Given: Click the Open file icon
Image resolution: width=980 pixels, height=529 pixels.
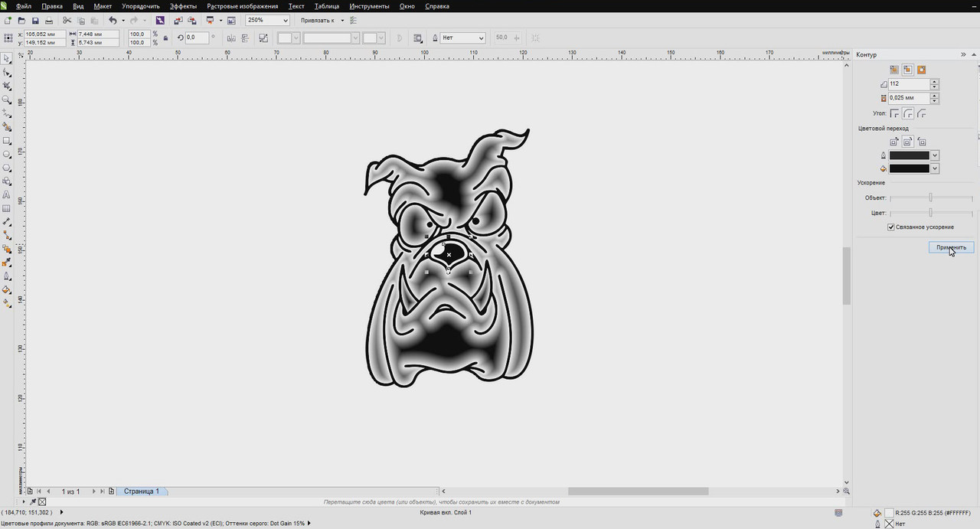Looking at the screenshot, I should coord(21,21).
